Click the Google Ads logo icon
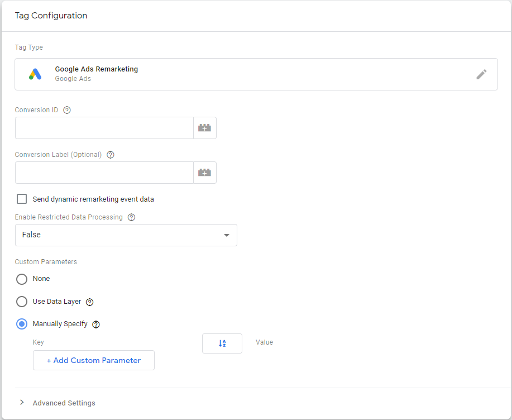The width and height of the screenshot is (512, 420). [x=35, y=74]
